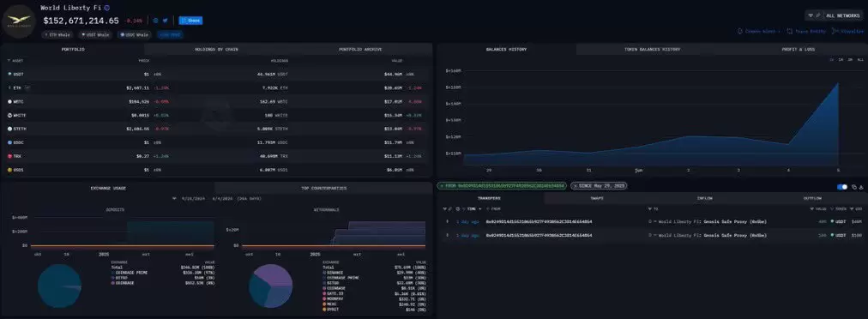The height and width of the screenshot is (319, 868).
Task: Click the download icon above transfers table
Action: point(861,187)
